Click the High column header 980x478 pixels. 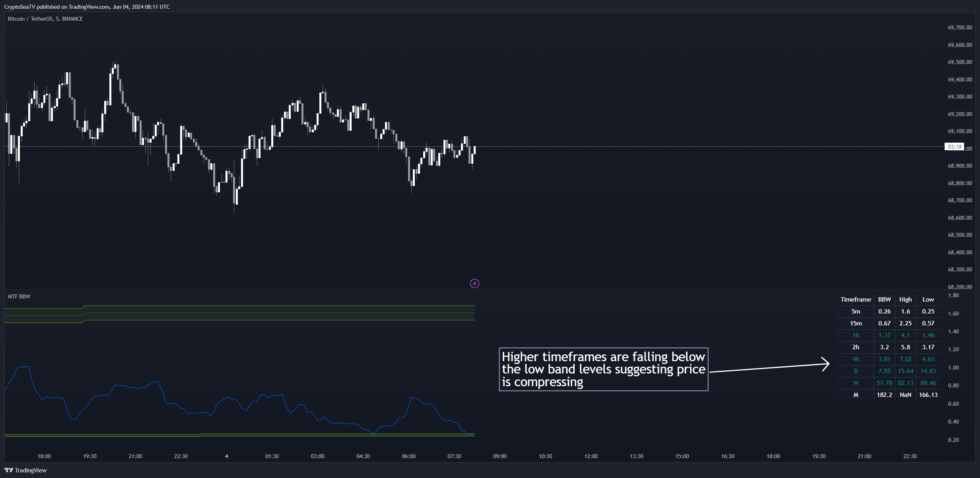pyautogui.click(x=906, y=300)
